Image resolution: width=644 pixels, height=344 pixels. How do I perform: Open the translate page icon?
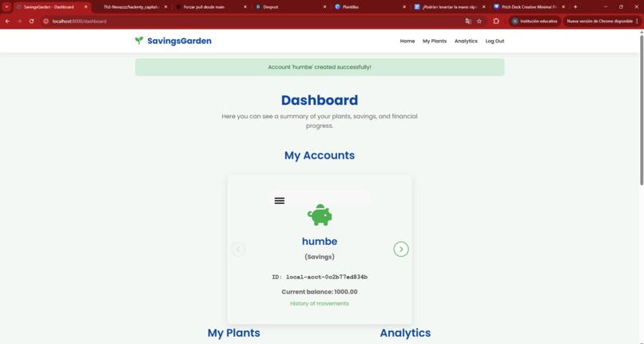pos(468,21)
